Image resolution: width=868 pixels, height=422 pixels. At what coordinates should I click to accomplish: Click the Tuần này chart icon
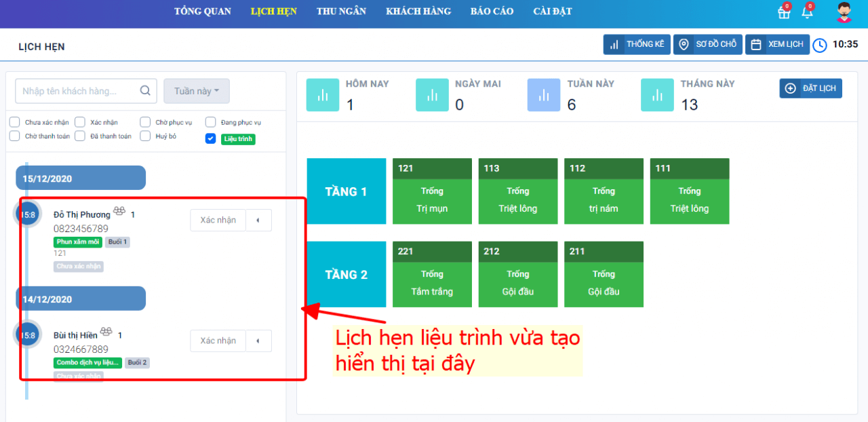click(x=544, y=95)
